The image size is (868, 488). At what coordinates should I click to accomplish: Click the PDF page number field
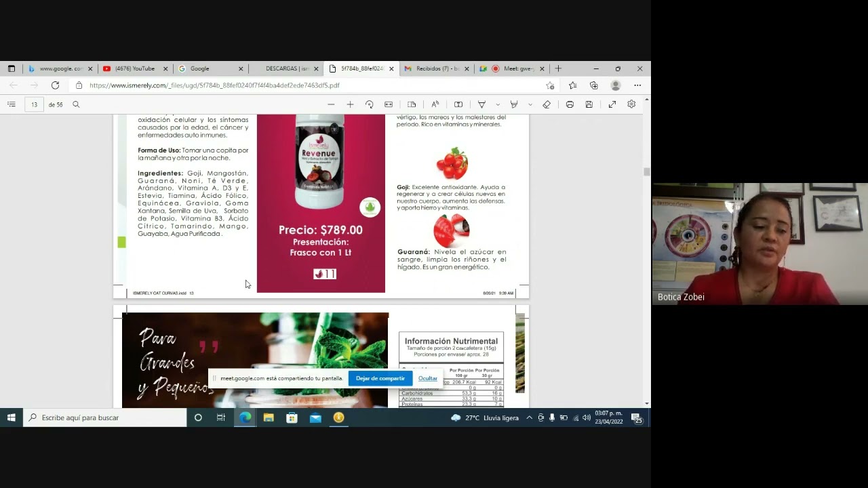[34, 104]
